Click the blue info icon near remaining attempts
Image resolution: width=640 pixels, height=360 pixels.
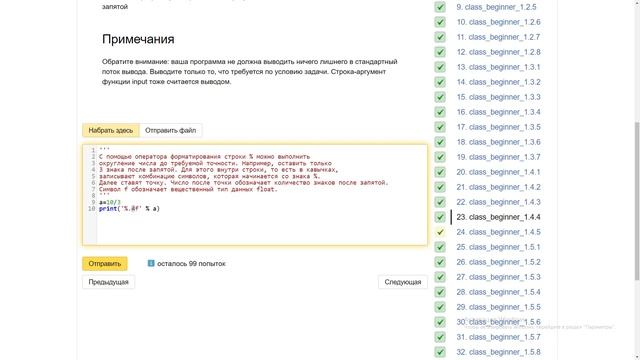tap(151, 263)
